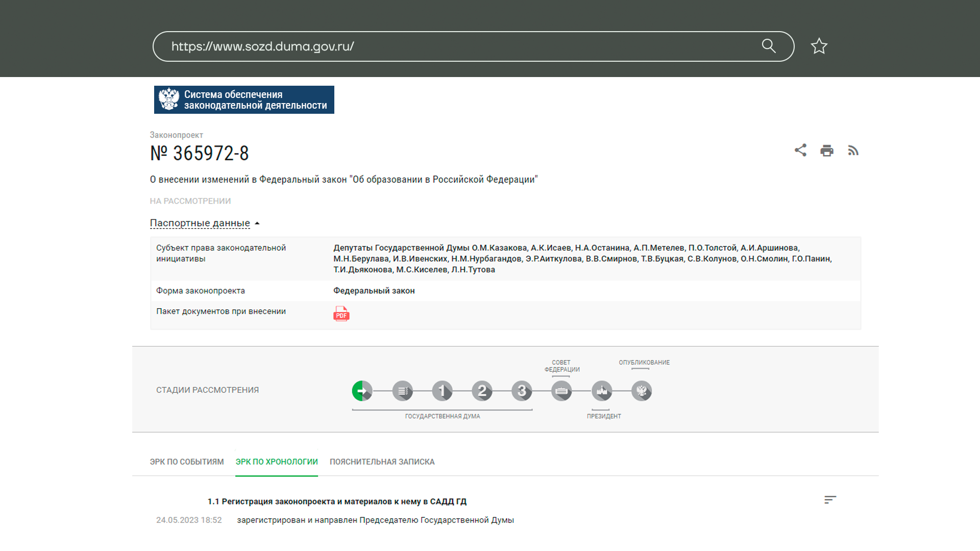980x551 pixels.
Task: Select the third reading stage
Action: coord(522,391)
